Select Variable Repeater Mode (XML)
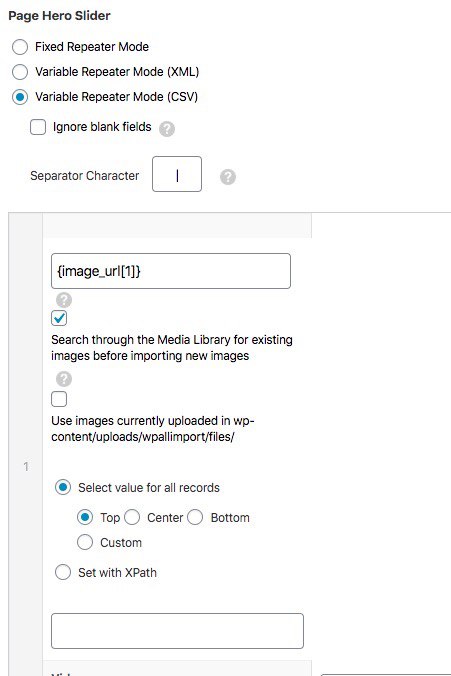 pos(20,72)
